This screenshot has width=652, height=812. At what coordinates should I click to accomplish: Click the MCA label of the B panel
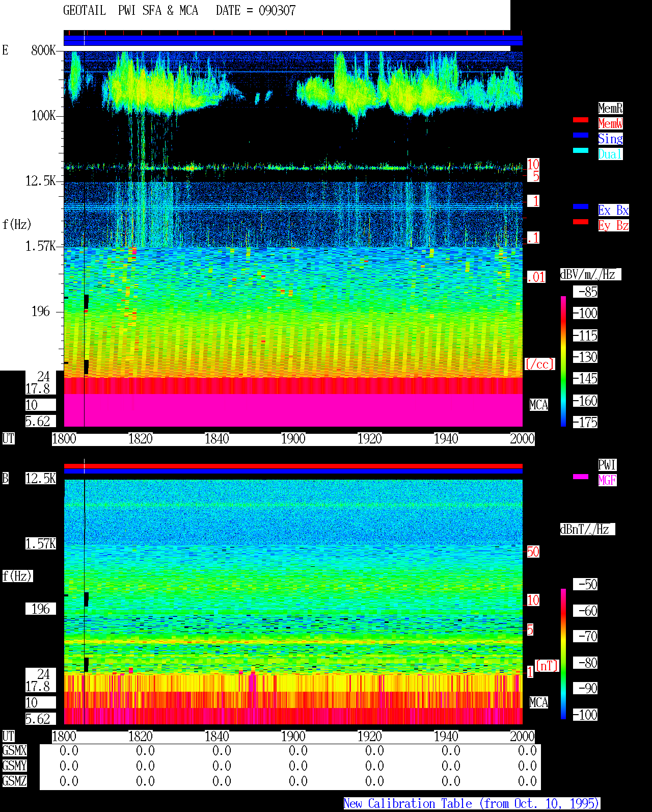[x=539, y=702]
